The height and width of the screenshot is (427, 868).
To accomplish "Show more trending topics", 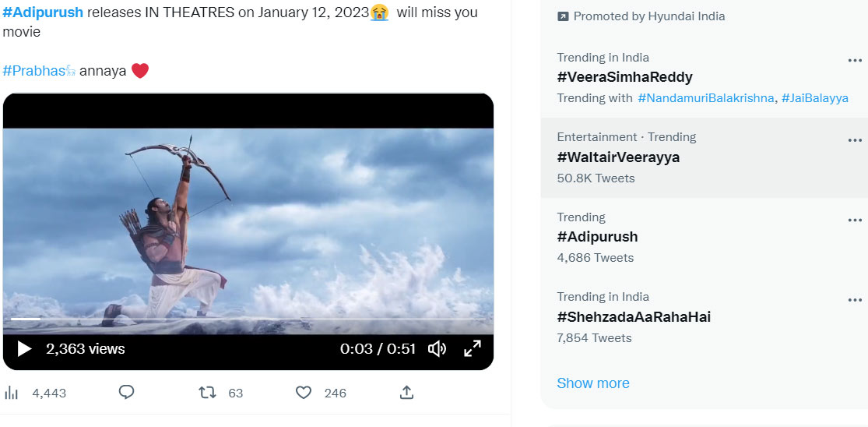I will [x=593, y=383].
